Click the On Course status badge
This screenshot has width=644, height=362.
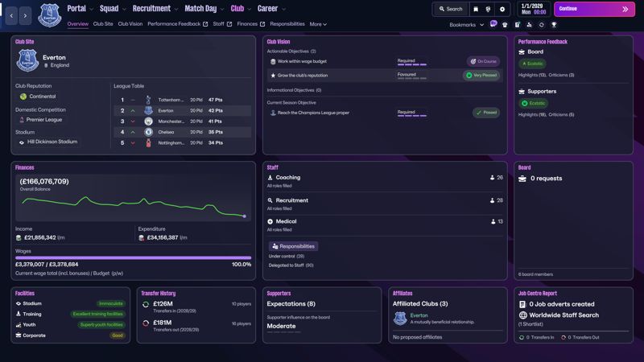[483, 61]
